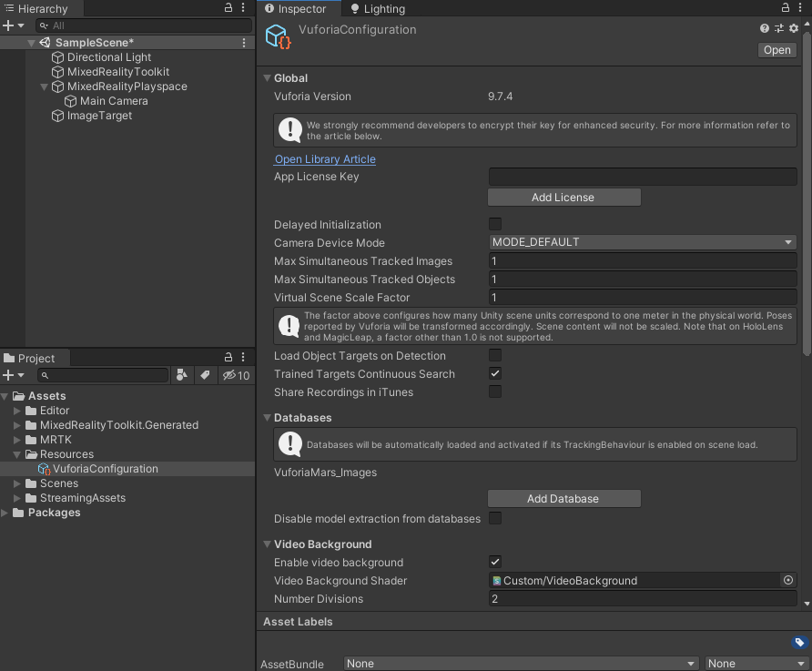This screenshot has width=812, height=671.
Task: Open the Open Library Article link
Action: coord(325,159)
